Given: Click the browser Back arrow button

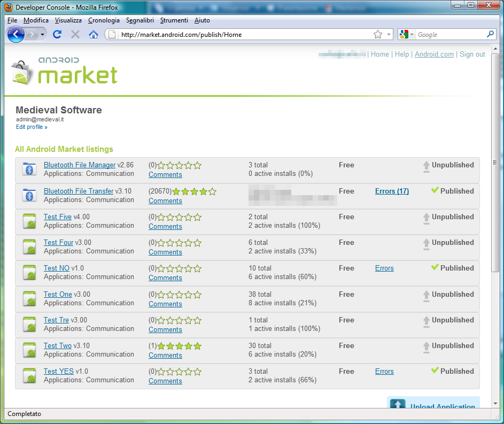Looking at the screenshot, I should click(15, 34).
